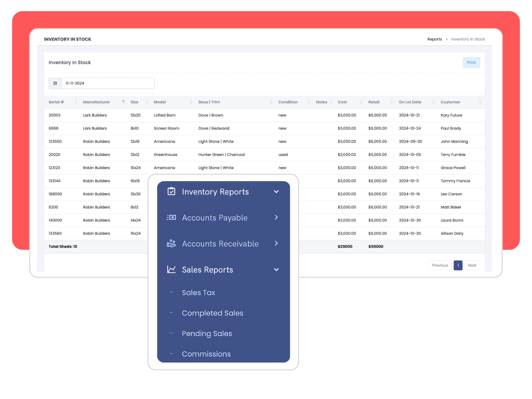The image size is (532, 399).
Task: Open the Reports breadcrumb link
Action: pyautogui.click(x=435, y=39)
